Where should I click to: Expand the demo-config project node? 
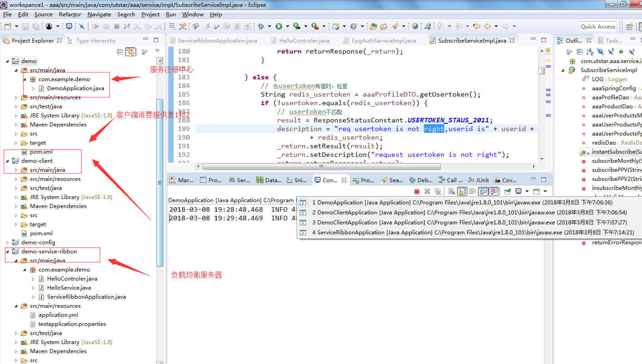pyautogui.click(x=7, y=243)
